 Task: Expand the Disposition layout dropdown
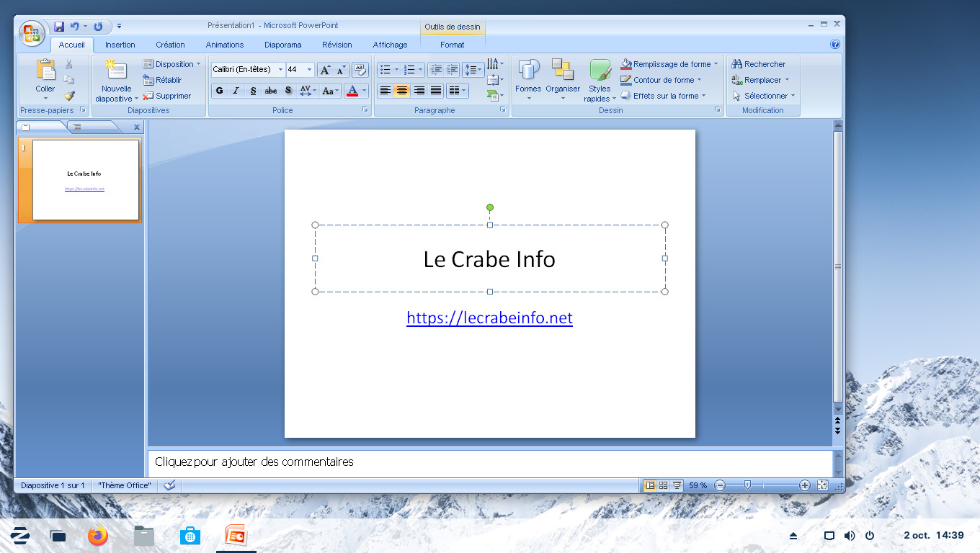pyautogui.click(x=172, y=64)
